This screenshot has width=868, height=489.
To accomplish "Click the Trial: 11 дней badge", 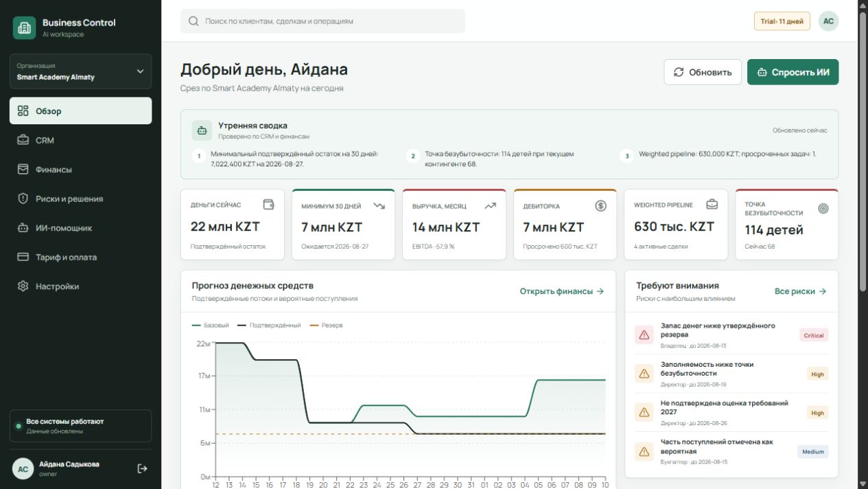I will tap(782, 21).
